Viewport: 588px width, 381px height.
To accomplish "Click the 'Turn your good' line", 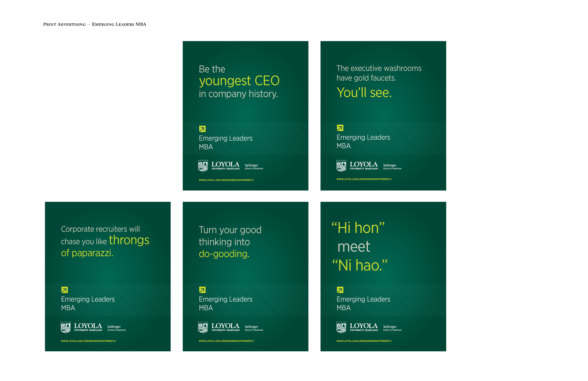I will point(230,230).
